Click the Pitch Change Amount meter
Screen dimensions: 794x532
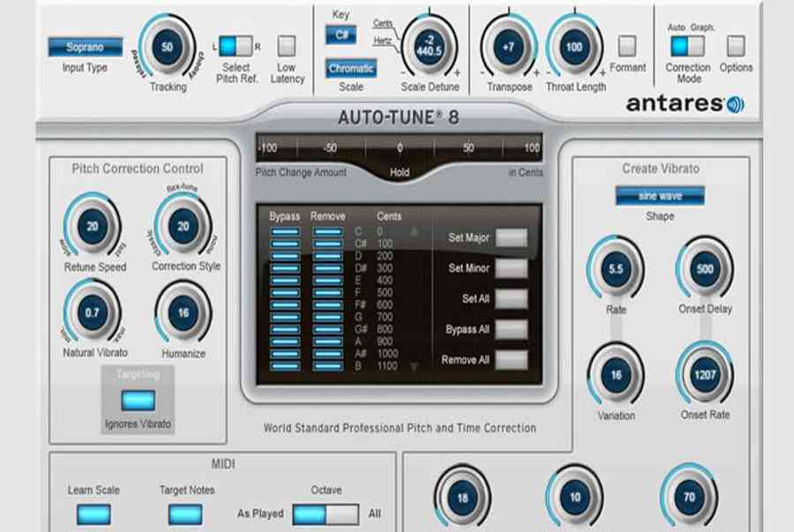[x=399, y=148]
